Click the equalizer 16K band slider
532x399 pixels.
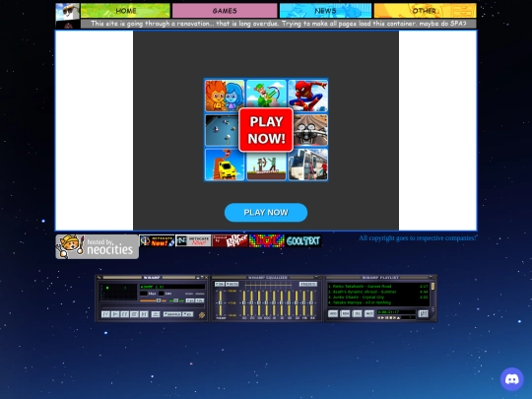(x=311, y=303)
